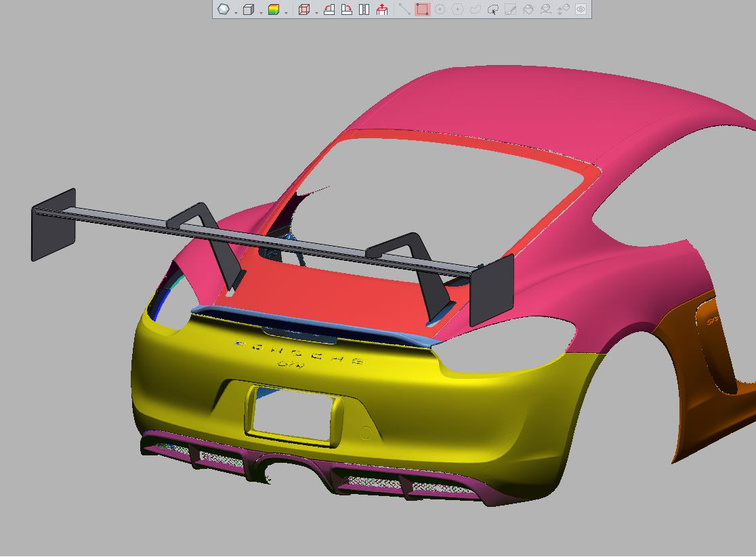Click the rainbow color cube icon
The image size is (756, 557).
274,9
